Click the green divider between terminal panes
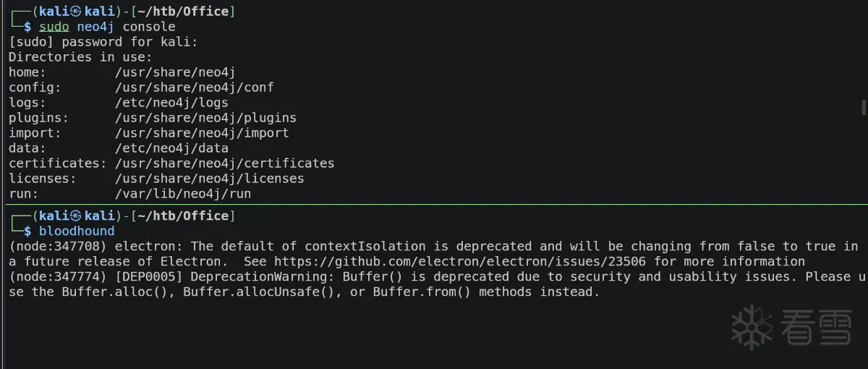This screenshot has width=868, height=369. click(434, 205)
